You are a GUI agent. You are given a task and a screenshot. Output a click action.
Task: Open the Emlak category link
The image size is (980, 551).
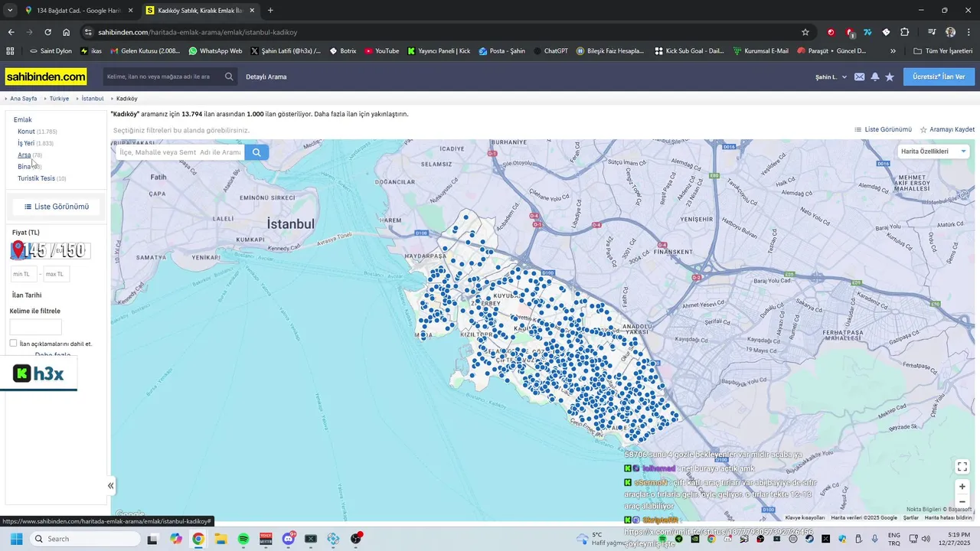coord(23,119)
